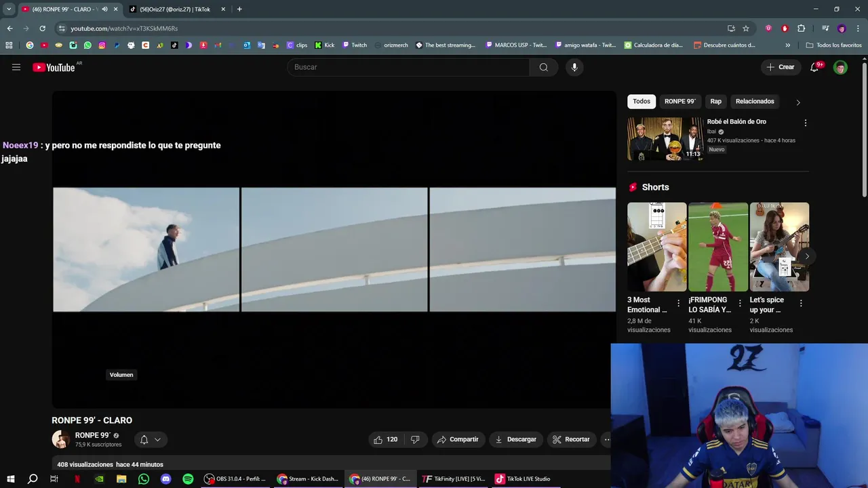Image resolution: width=868 pixels, height=488 pixels.
Task: Like the RONPE 99' video
Action: coord(385,439)
